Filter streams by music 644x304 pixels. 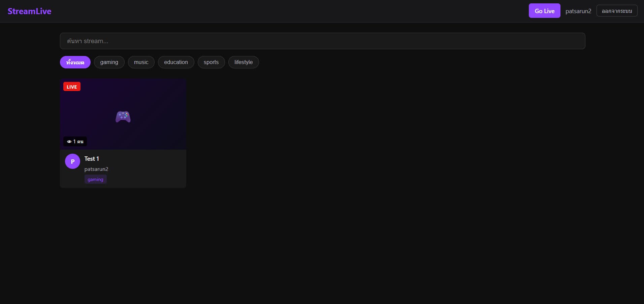[x=141, y=62]
